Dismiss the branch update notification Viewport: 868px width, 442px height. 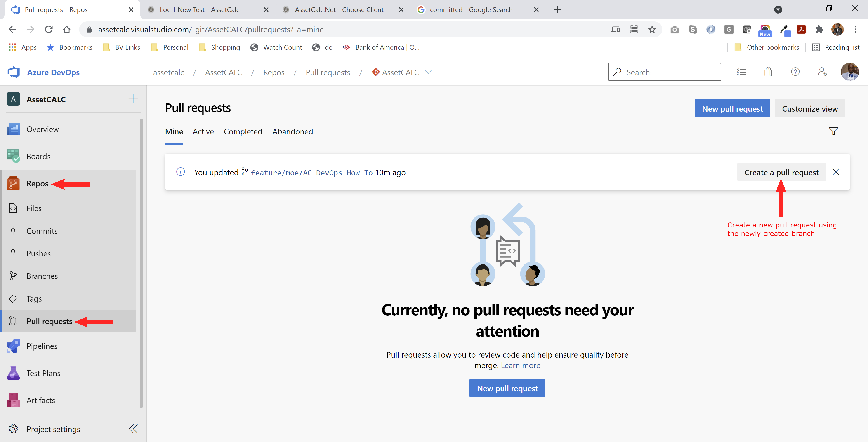(x=836, y=172)
